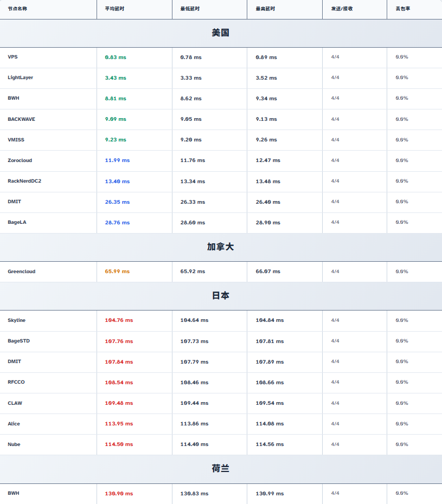Click the orange 65.99 ms average value
Viewport: 442px width, 504px height.
[117, 272]
